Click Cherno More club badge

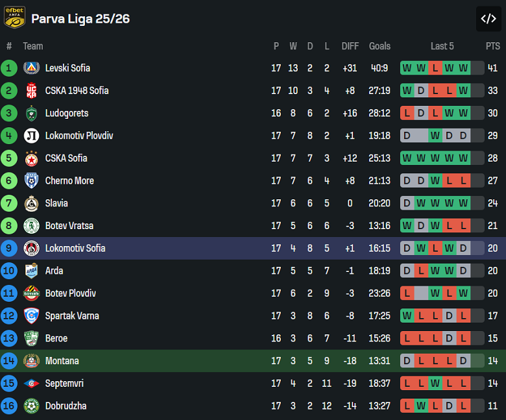point(31,180)
